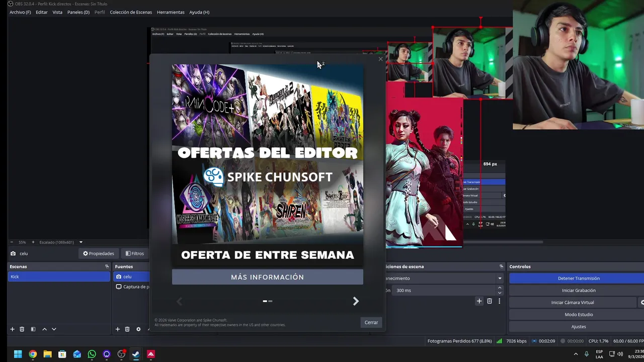Image resolution: width=644 pixels, height=362 pixels.
Task: Click the Steam taskbar icon
Action: point(136,354)
